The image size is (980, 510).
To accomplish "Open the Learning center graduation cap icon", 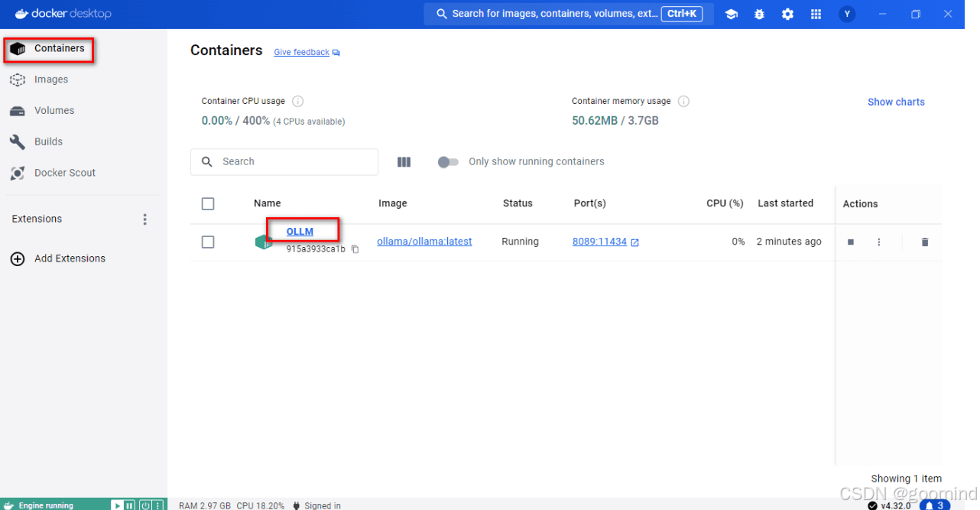I will coord(732,14).
